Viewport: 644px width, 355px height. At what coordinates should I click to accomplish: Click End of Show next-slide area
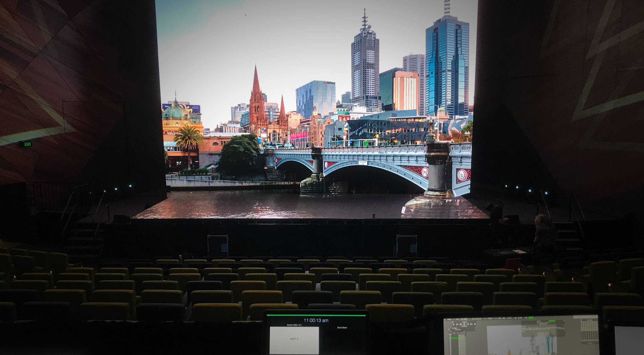click(x=342, y=328)
